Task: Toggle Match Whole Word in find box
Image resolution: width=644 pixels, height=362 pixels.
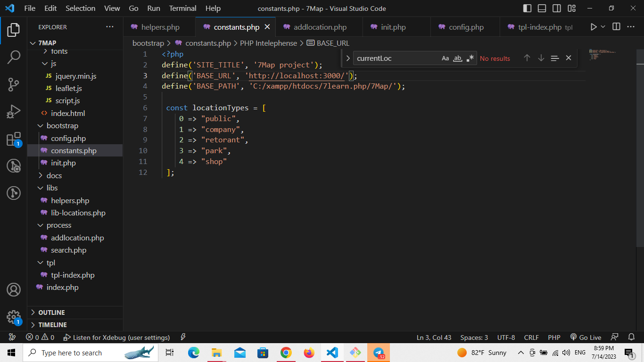Action: pos(457,58)
